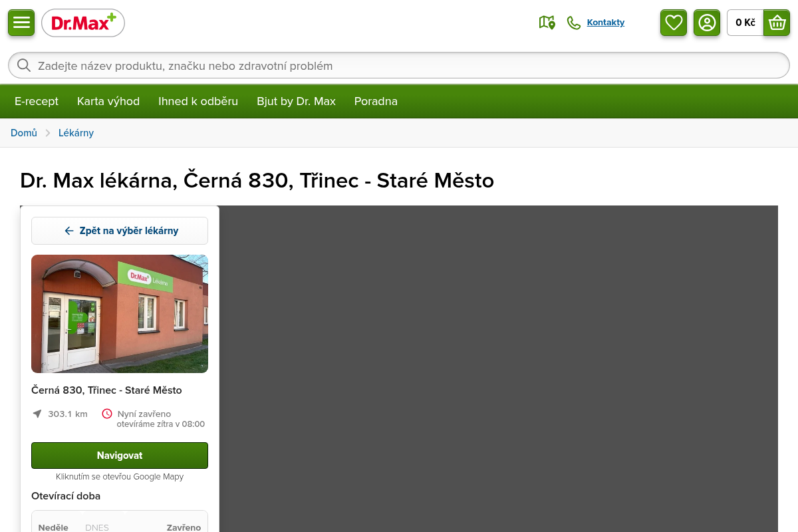798x532 pixels.
Task: Open the E-recept menu item
Action: (37, 101)
